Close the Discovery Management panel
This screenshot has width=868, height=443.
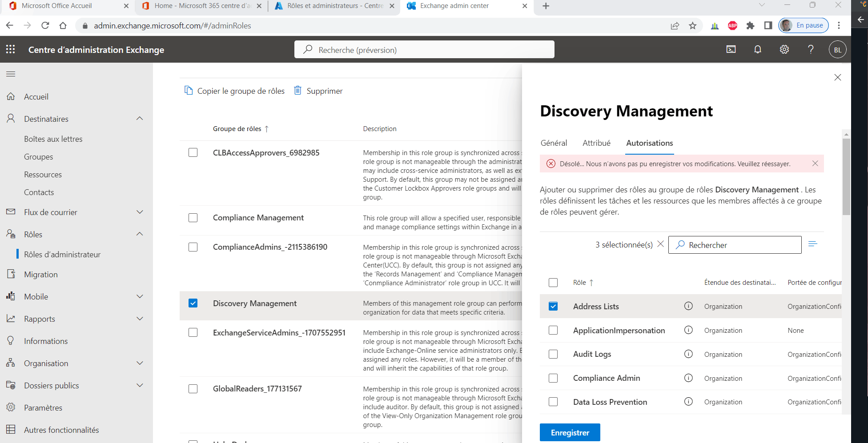(838, 77)
